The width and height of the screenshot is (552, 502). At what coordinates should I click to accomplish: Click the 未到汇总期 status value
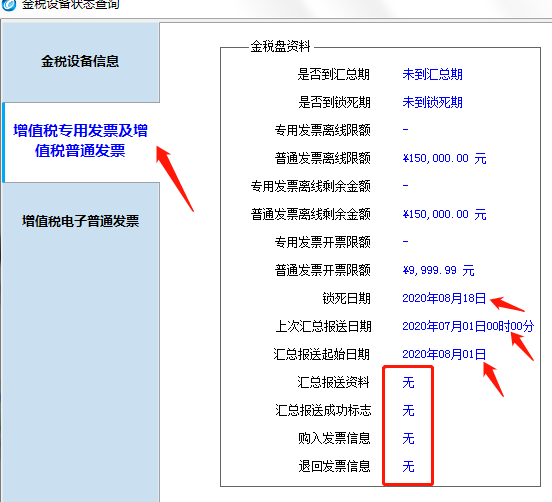click(432, 75)
